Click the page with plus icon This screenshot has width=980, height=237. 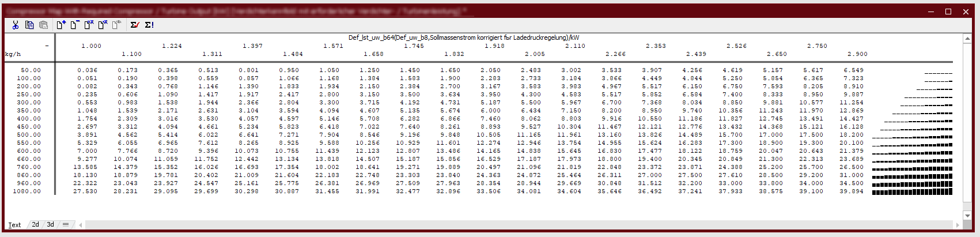click(x=61, y=25)
